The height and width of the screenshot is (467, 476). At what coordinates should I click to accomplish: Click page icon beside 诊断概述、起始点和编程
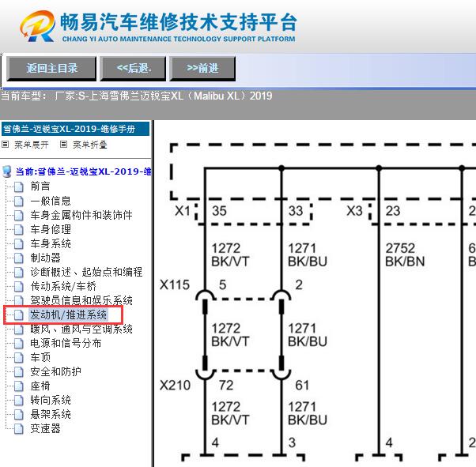(19, 272)
